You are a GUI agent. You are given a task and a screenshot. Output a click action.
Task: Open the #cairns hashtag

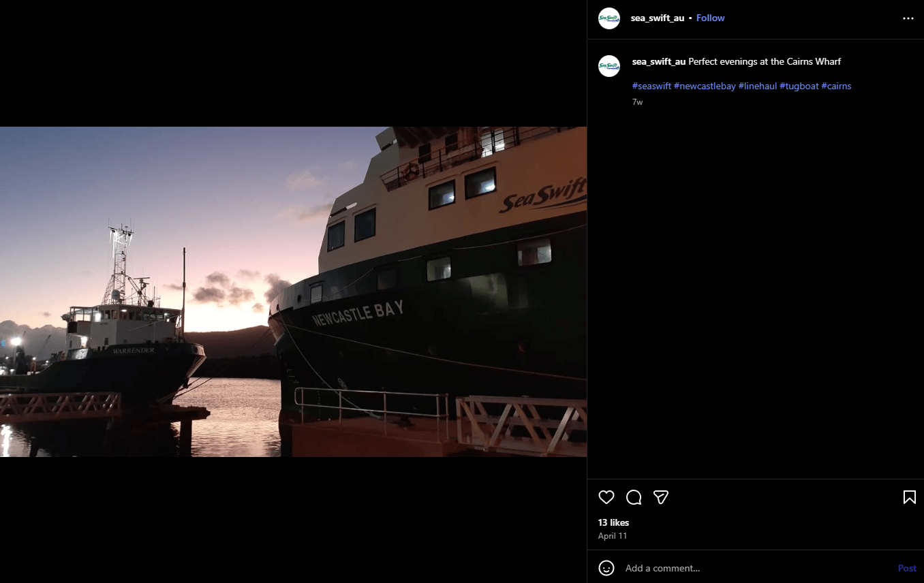pyautogui.click(x=836, y=86)
